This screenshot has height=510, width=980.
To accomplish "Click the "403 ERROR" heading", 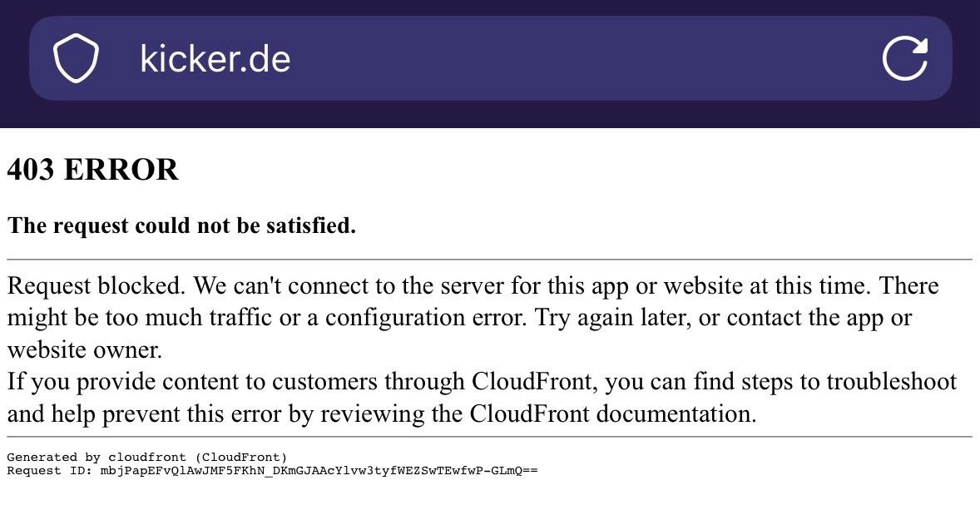I will (x=92, y=170).
